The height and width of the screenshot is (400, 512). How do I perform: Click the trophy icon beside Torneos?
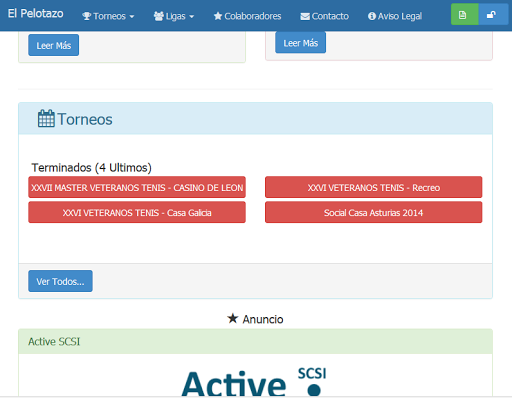[87, 16]
